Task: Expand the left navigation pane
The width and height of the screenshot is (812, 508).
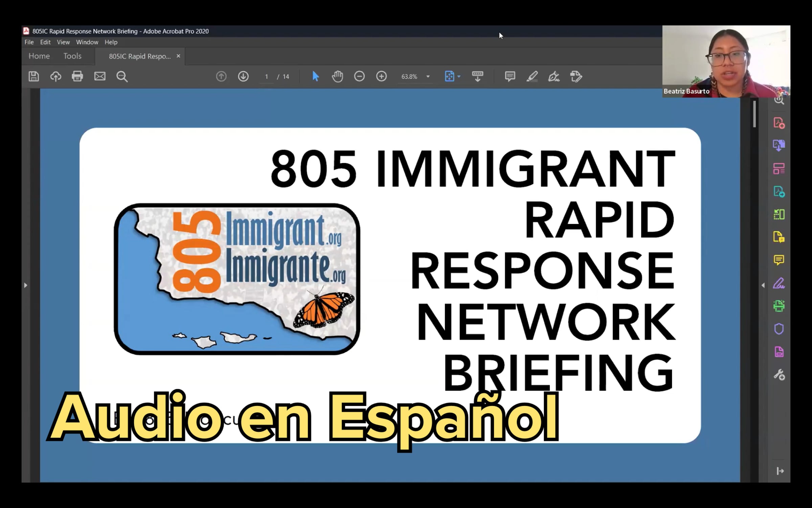Action: click(x=26, y=285)
